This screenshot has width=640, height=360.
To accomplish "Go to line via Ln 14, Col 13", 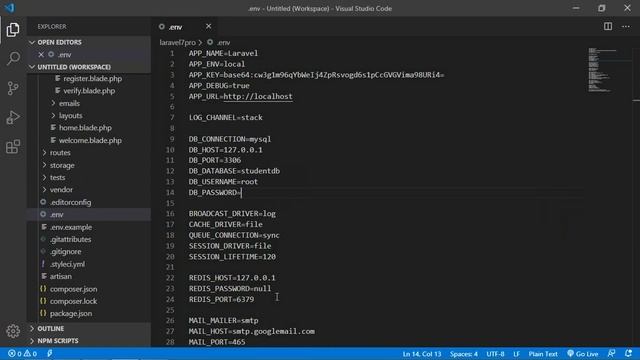I will [x=422, y=354].
